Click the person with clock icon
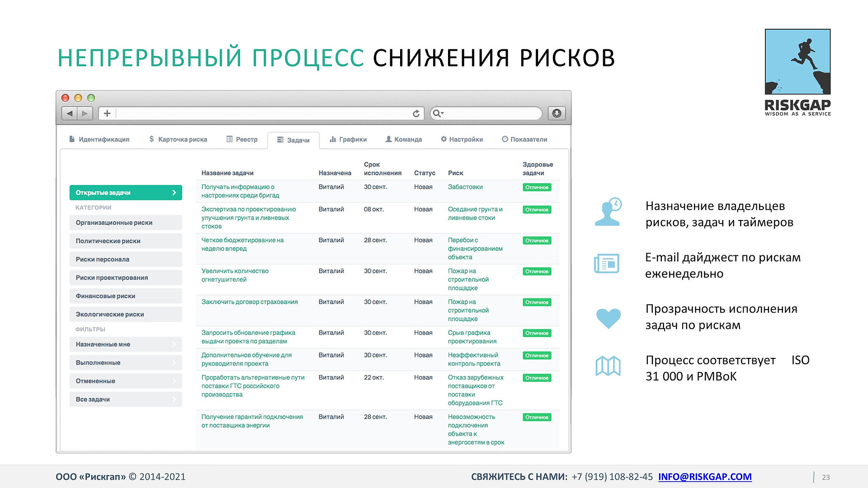 (x=608, y=211)
